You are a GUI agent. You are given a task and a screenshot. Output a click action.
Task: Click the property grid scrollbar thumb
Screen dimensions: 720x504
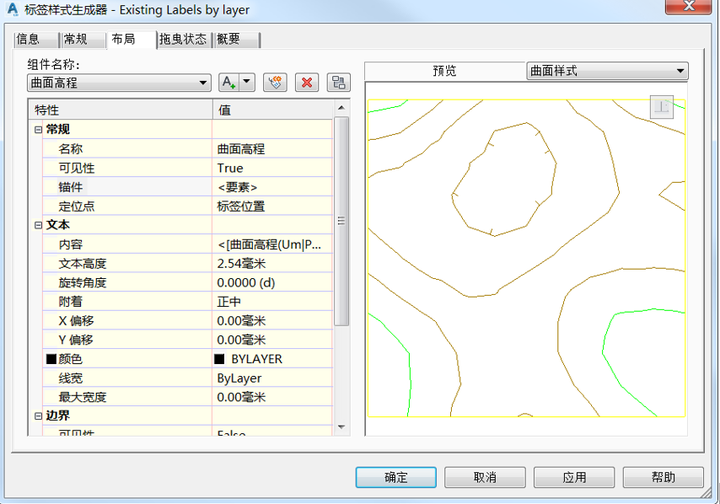tap(341, 221)
